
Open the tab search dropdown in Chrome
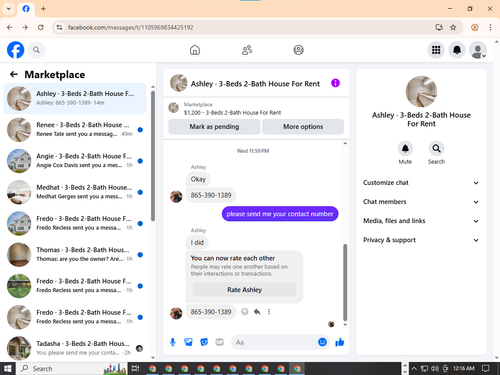coord(9,9)
